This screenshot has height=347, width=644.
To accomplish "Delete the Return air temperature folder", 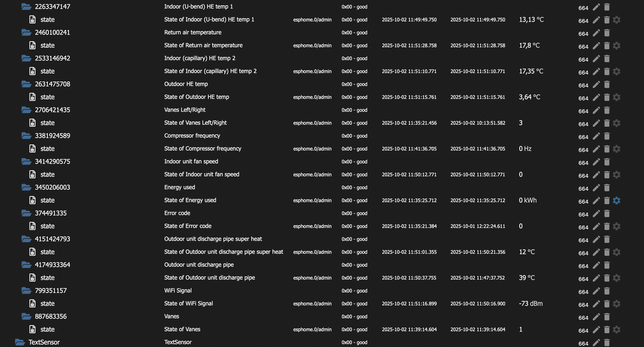I will click(x=606, y=33).
